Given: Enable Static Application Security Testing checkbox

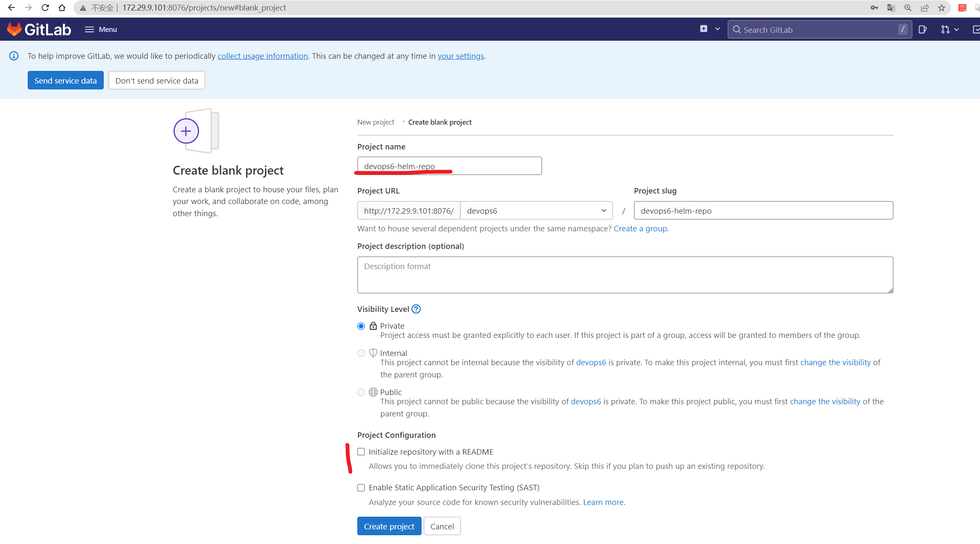Looking at the screenshot, I should coord(361,488).
